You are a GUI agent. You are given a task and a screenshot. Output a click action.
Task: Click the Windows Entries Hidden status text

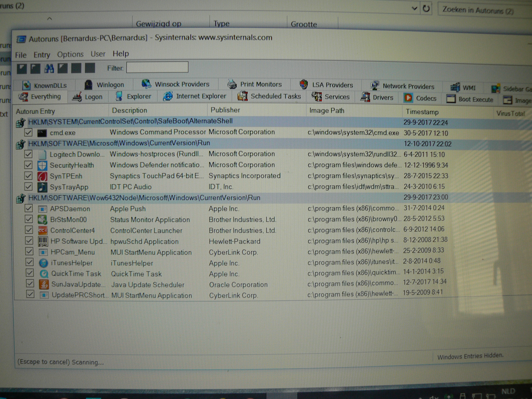tap(470, 356)
